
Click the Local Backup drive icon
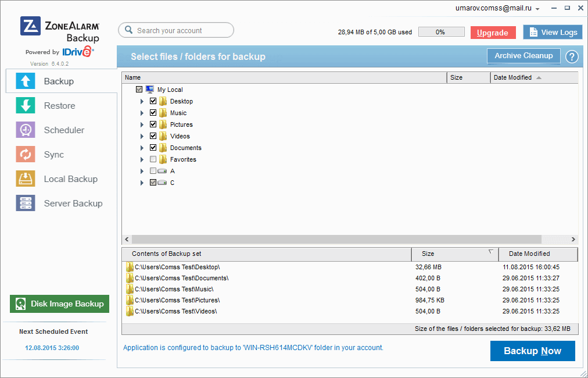[x=26, y=179]
